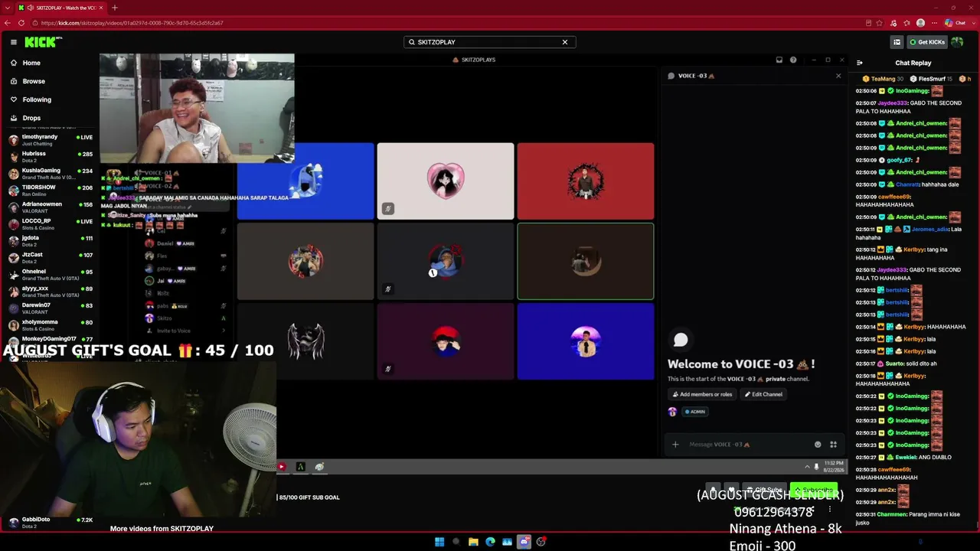The height and width of the screenshot is (551, 980).
Task: Click Add members or roles button
Action: click(701, 394)
